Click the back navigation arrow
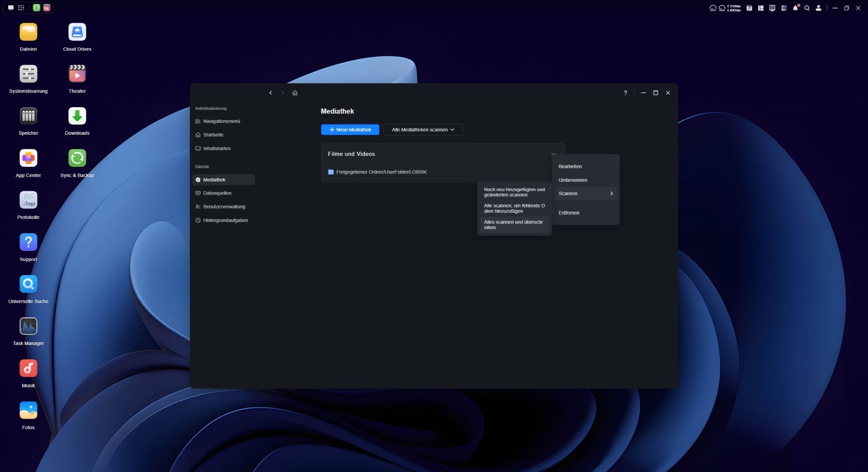Viewport: 868px width, 472px height. click(270, 93)
